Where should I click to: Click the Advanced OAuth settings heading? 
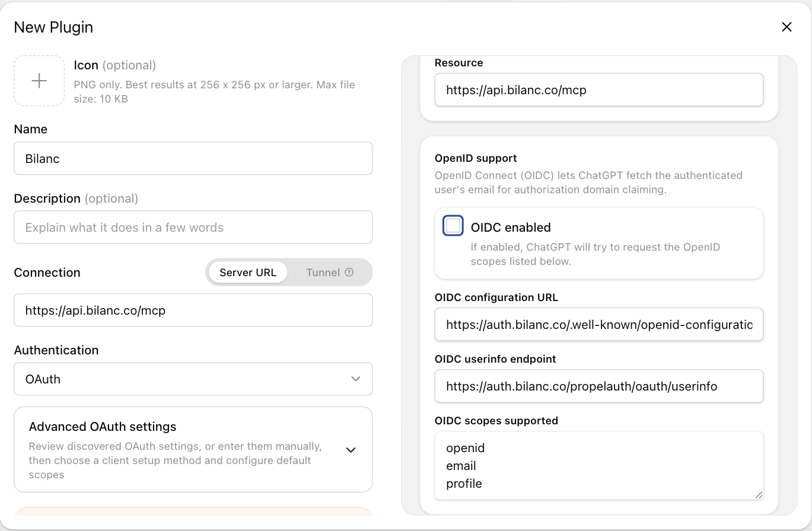[x=103, y=427]
